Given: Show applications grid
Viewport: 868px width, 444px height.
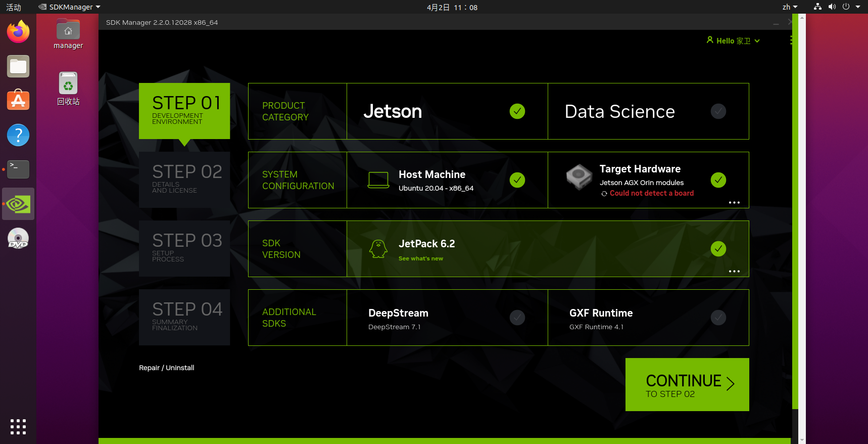Looking at the screenshot, I should coord(18,426).
